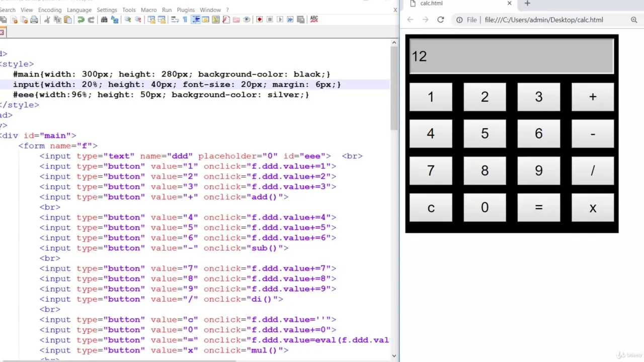Toggle synchronize vertical scrolling icon
This screenshot has height=362, width=644.
click(151, 20)
